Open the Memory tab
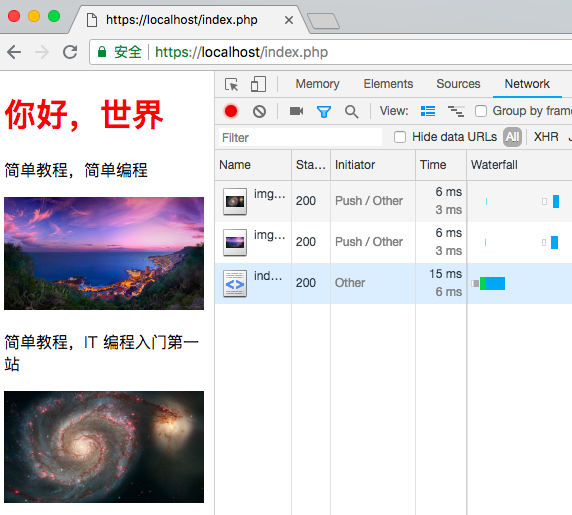572x515 pixels. click(x=317, y=84)
